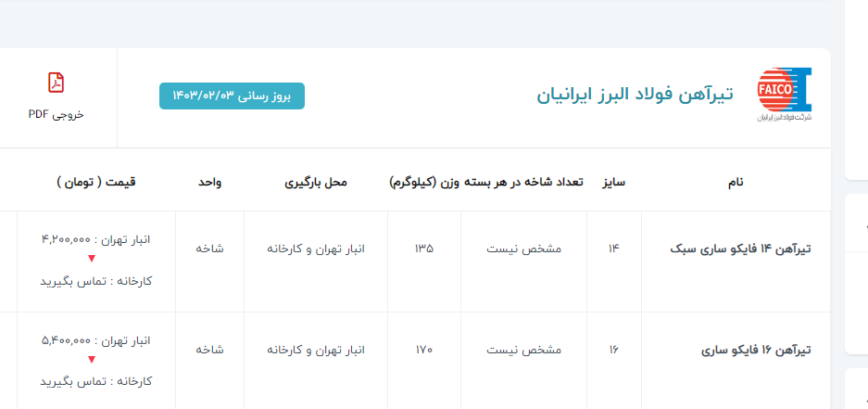868x409 pixels.
Task: Click the بروز رسانی ۱۴۰۳/۰۲/۰۳ date badge
Action: click(232, 96)
